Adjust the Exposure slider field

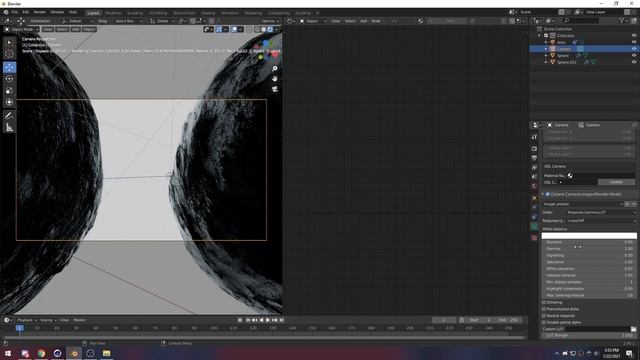tap(589, 242)
